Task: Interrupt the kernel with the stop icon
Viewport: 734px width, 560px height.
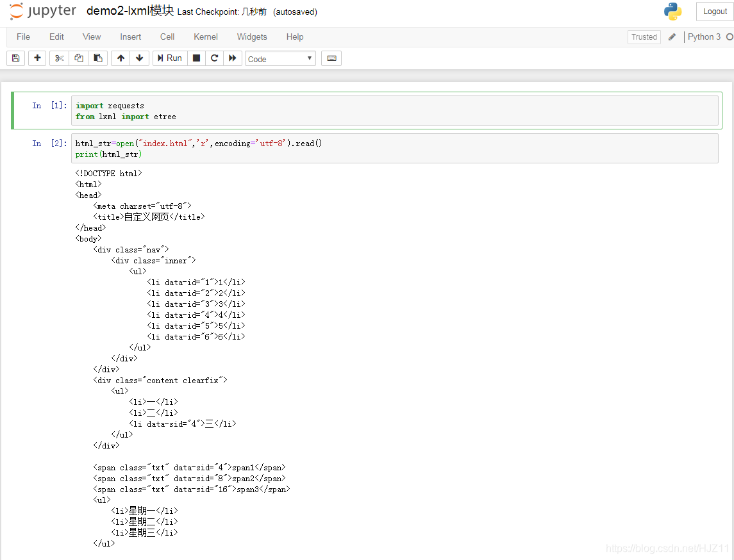Action: [197, 58]
